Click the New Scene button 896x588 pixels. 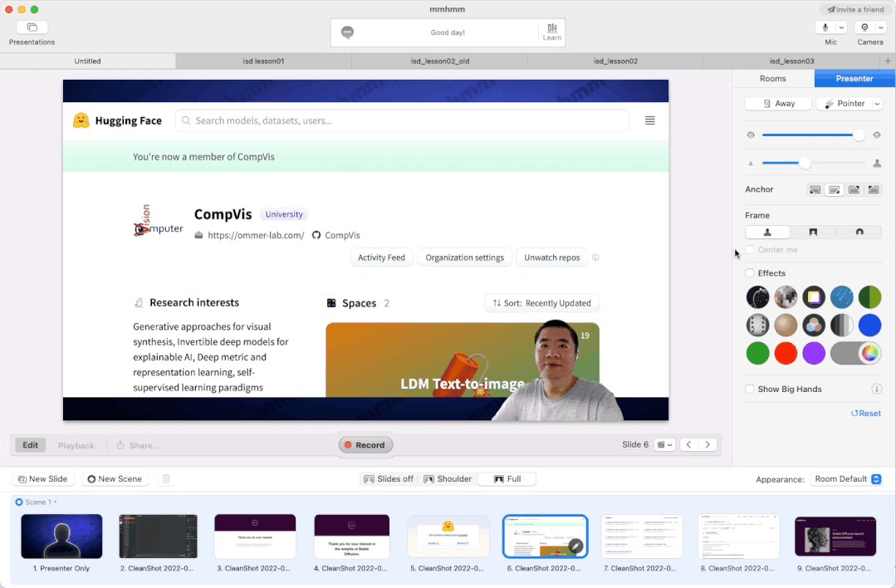[x=115, y=479]
